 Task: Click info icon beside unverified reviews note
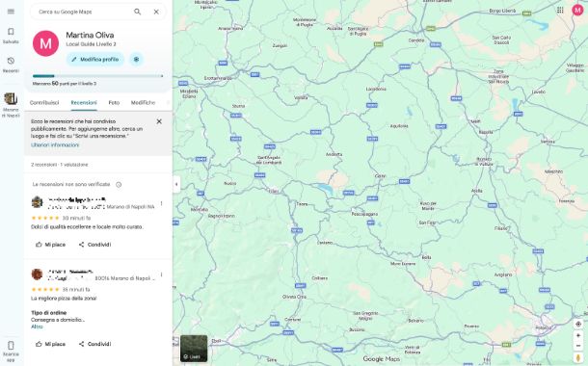[x=119, y=184]
